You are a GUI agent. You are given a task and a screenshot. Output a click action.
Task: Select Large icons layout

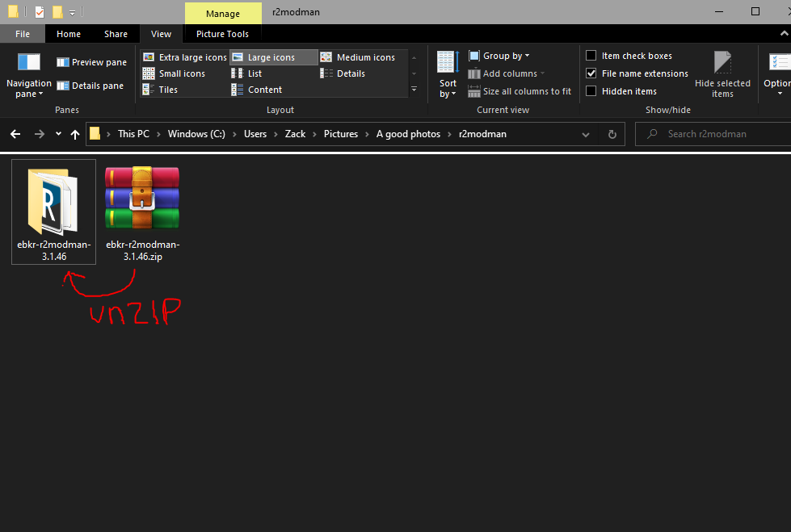tap(274, 57)
